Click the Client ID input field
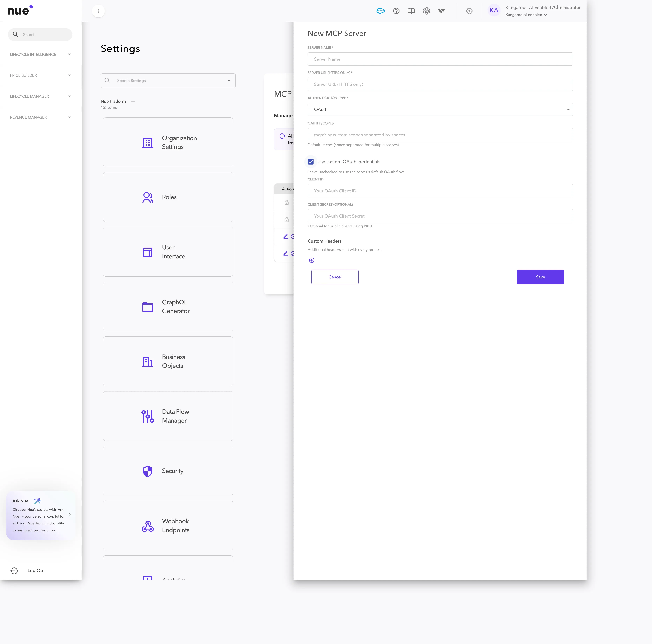Screen dimensions: 652x644 (x=440, y=191)
